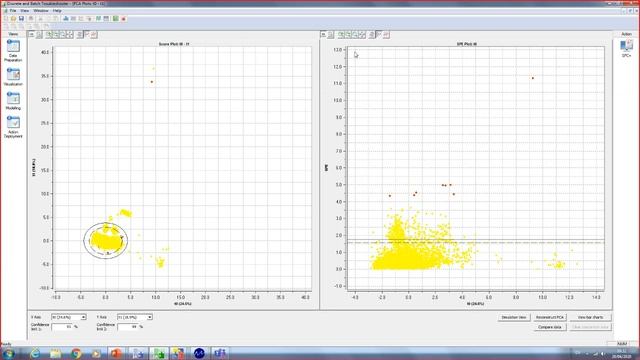Open the File menu
The height and width of the screenshot is (360, 640).
13,10
